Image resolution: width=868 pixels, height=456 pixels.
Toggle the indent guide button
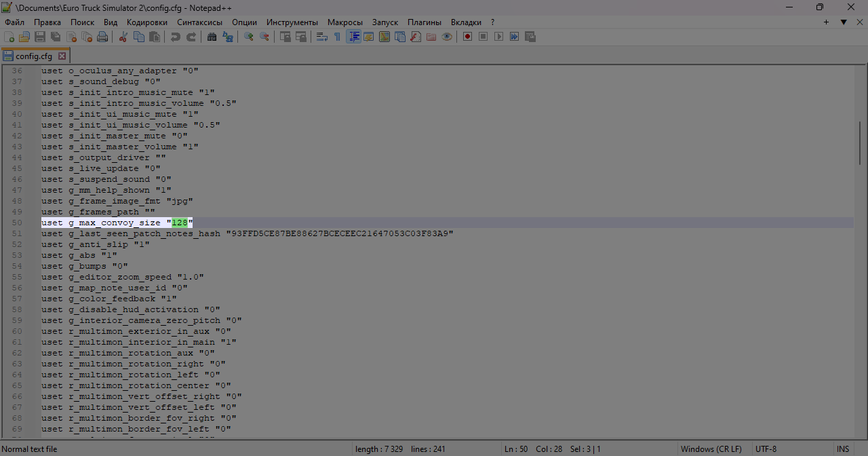coord(353,37)
